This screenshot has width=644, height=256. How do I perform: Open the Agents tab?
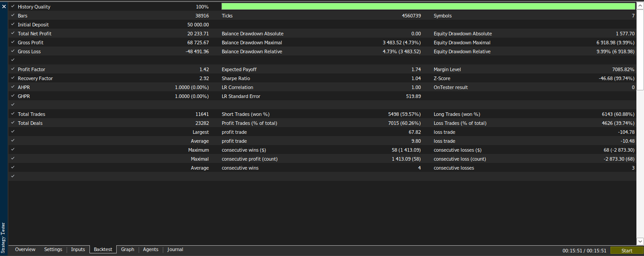[151, 250]
